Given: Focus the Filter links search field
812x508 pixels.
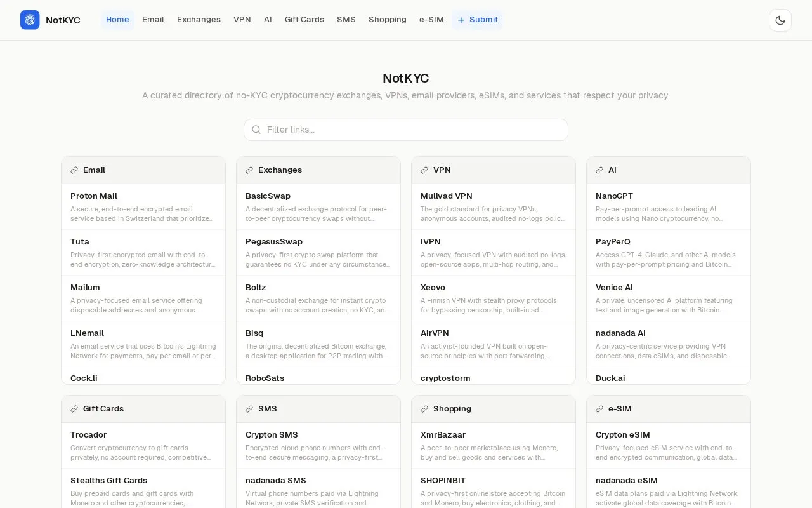Looking at the screenshot, I should coord(406,130).
